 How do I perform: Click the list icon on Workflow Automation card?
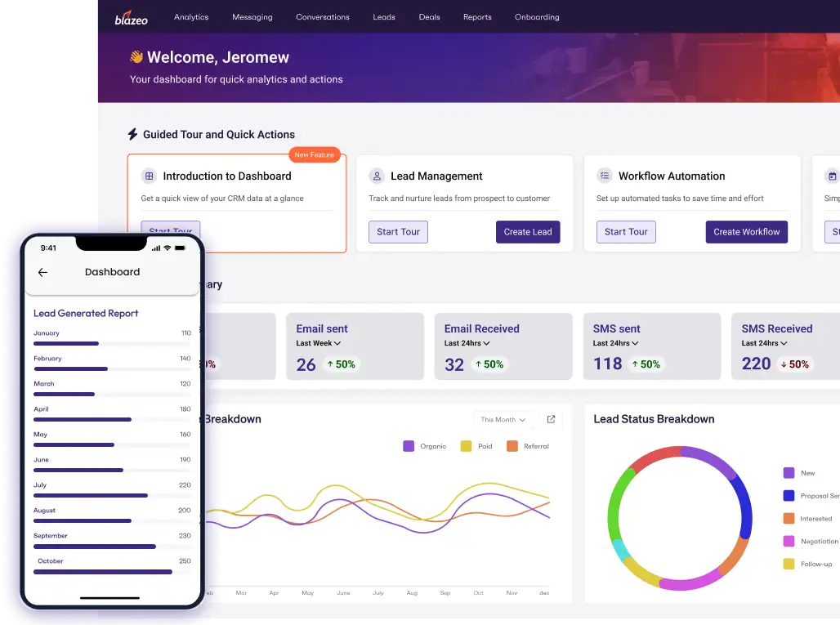click(605, 176)
